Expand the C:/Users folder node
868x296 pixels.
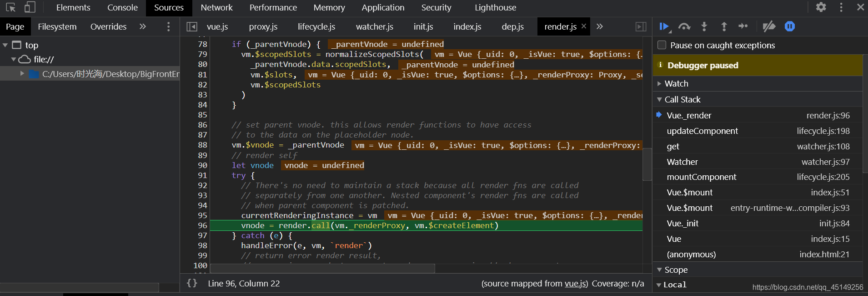(x=22, y=73)
